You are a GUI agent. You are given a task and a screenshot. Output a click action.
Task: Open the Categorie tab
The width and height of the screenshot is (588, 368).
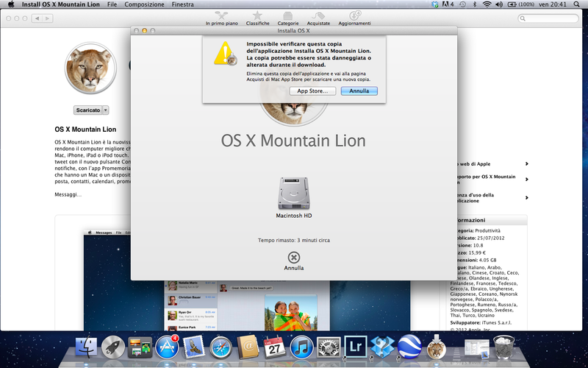point(287,18)
